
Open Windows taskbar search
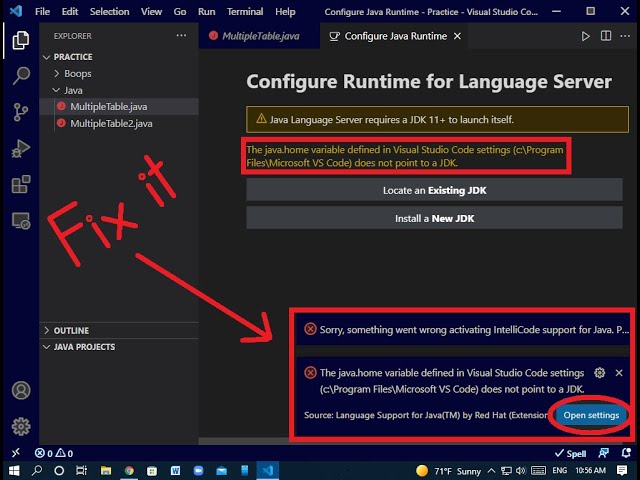(37, 471)
